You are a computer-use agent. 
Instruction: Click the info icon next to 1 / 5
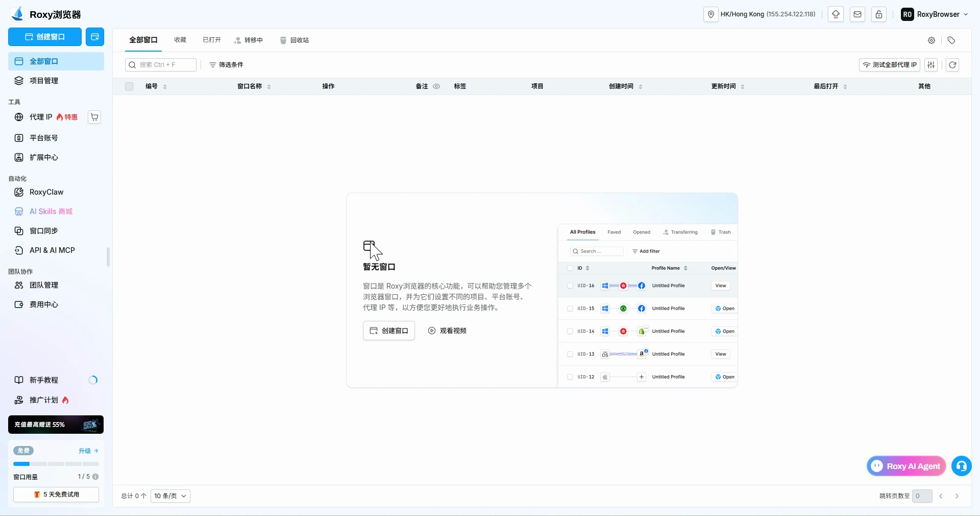click(95, 477)
